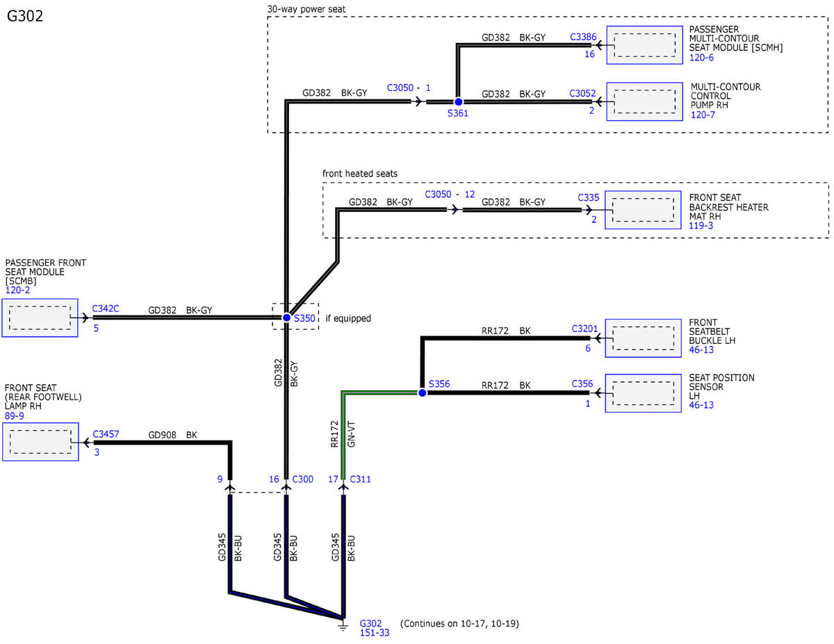Select the C3050 - 1 connector label
The width and height of the screenshot is (834, 644).
(409, 88)
